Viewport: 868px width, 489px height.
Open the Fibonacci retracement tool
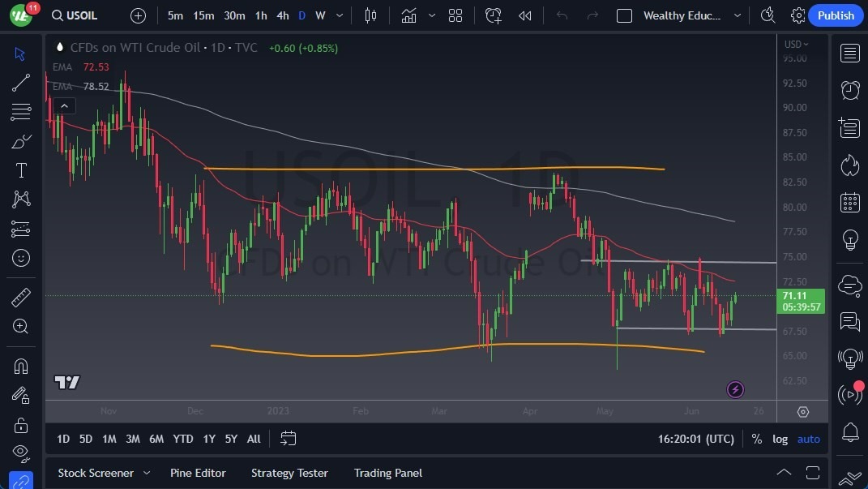point(21,112)
